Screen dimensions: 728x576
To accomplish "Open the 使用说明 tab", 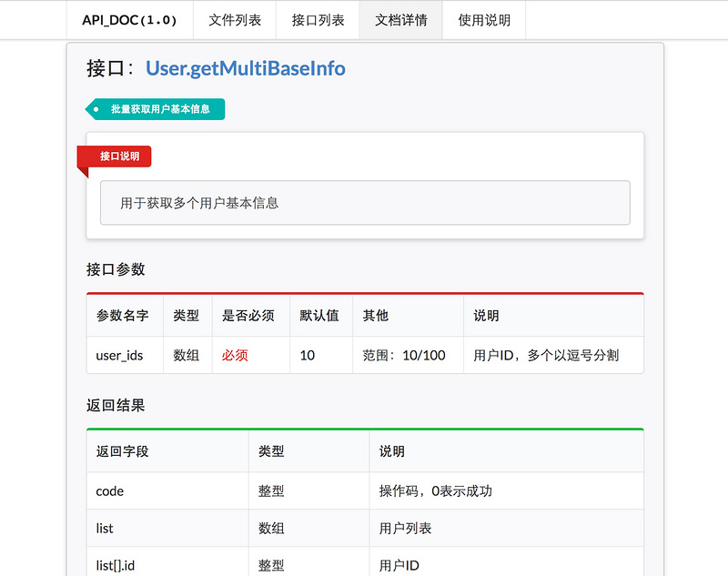I will (484, 20).
